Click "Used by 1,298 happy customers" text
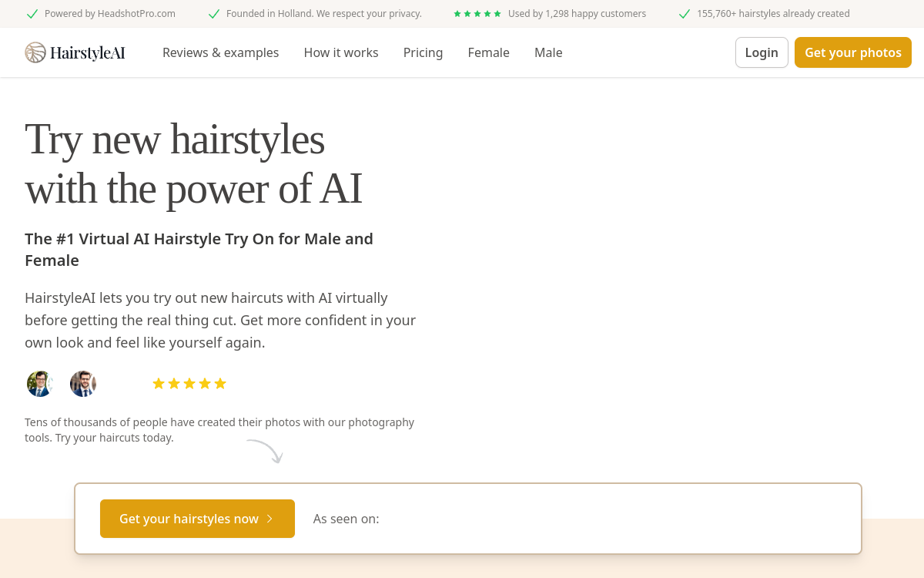 coord(577,13)
